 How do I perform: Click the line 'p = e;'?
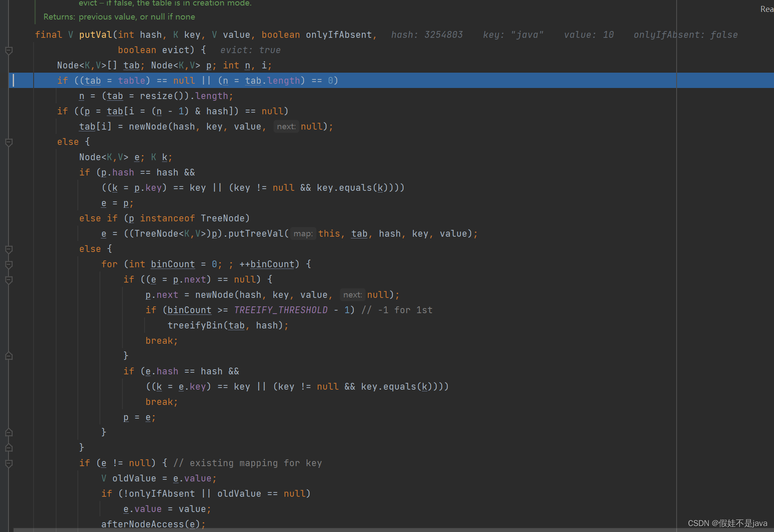139,417
